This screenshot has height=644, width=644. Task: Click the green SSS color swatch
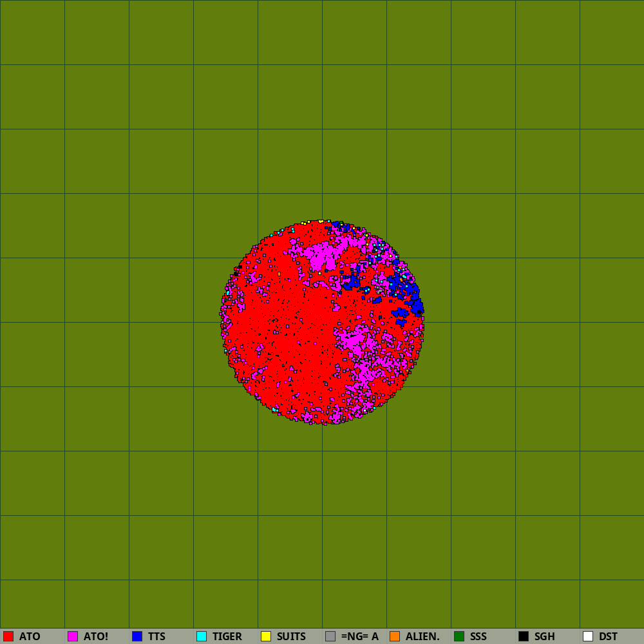point(459,636)
